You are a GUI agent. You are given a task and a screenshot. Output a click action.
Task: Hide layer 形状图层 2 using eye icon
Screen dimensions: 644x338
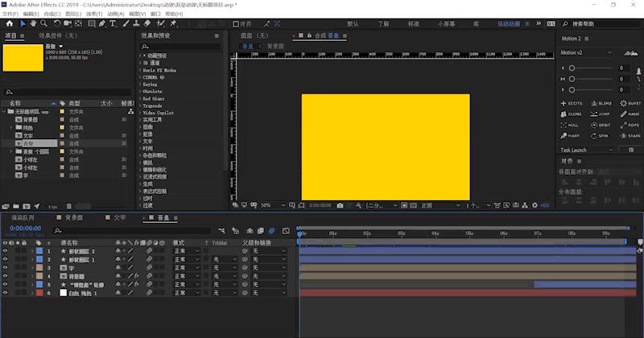(5, 251)
